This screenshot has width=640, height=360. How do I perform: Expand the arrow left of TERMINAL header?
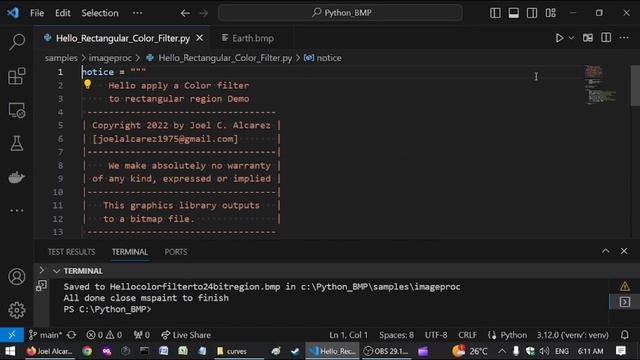41,270
